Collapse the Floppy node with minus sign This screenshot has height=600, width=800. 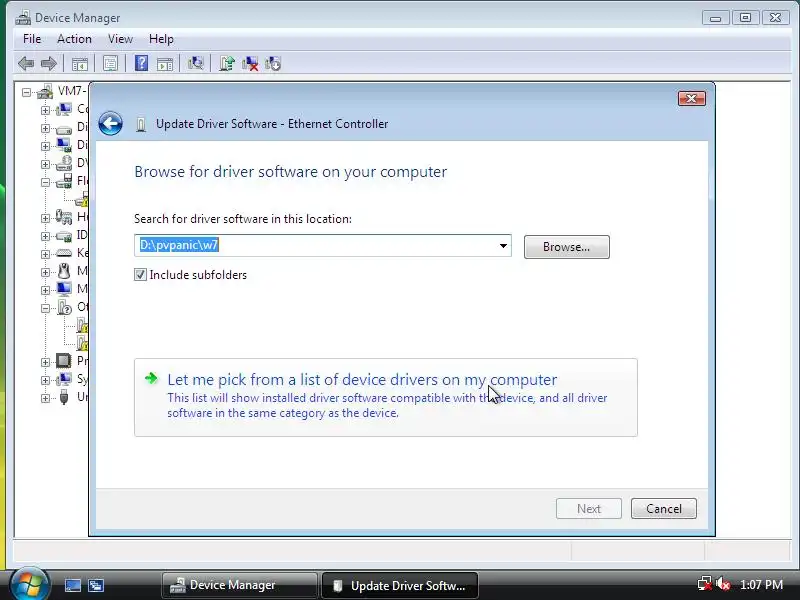tap(45, 182)
